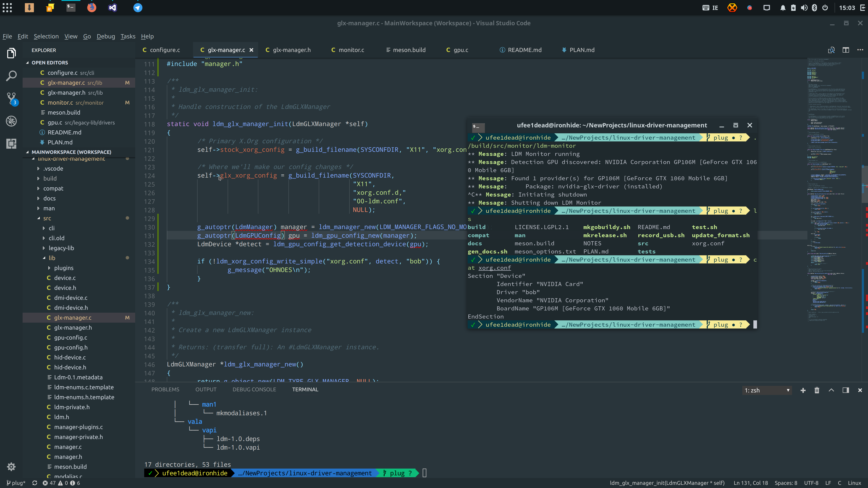Image resolution: width=868 pixels, height=488 pixels.
Task: Click the synchronize changes icon in status bar
Action: coord(35,483)
